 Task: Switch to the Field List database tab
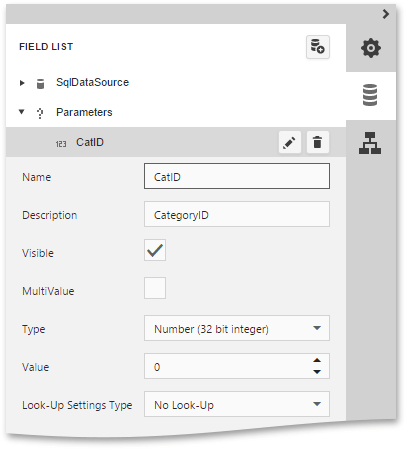370,95
